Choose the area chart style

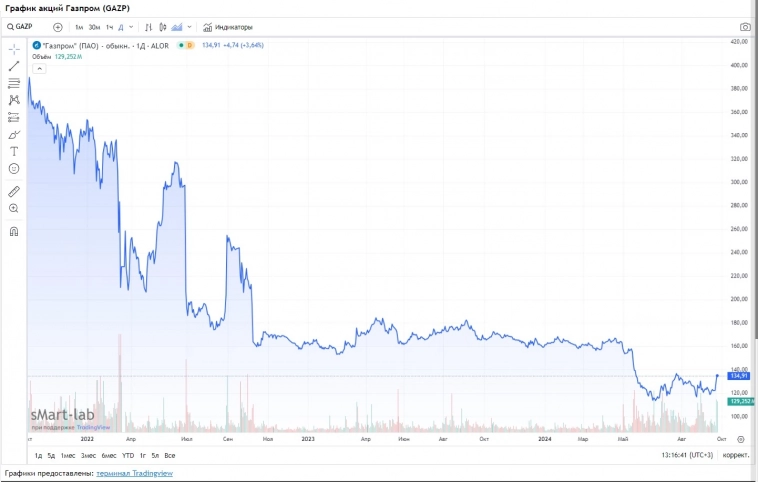click(177, 28)
